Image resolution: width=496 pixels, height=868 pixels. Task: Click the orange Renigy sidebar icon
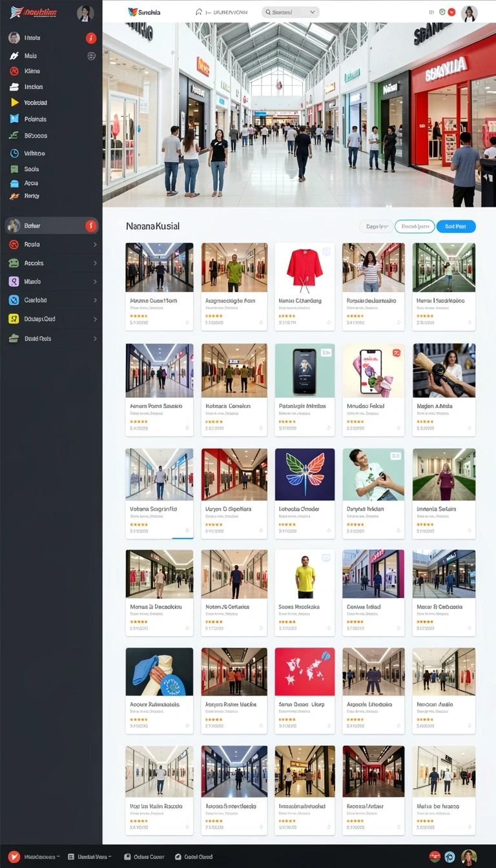pyautogui.click(x=14, y=196)
